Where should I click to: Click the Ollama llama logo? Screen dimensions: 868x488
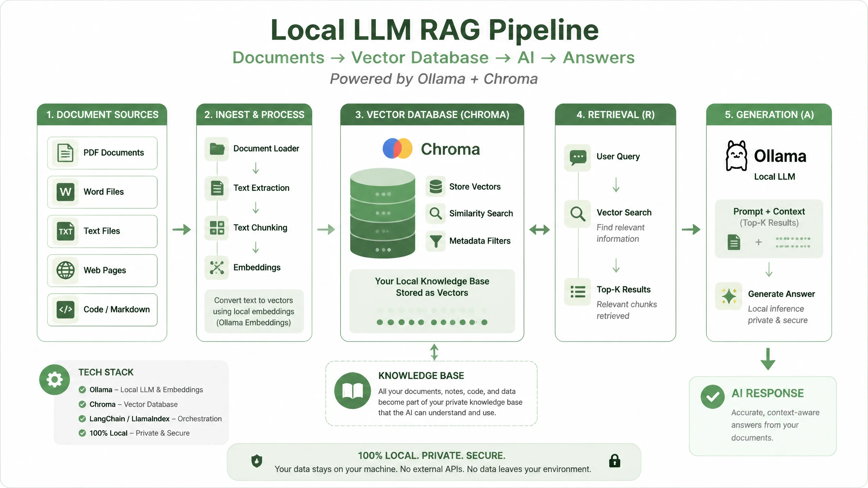coord(736,156)
